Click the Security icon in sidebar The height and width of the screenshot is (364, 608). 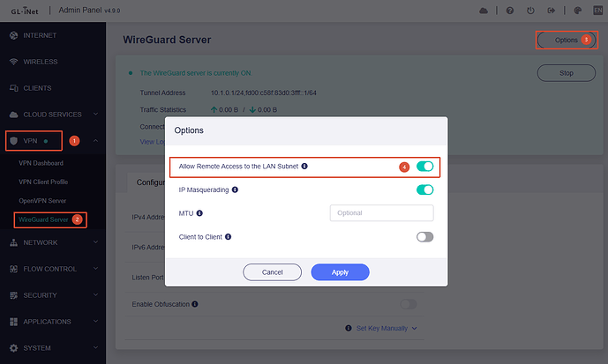pyautogui.click(x=13, y=295)
